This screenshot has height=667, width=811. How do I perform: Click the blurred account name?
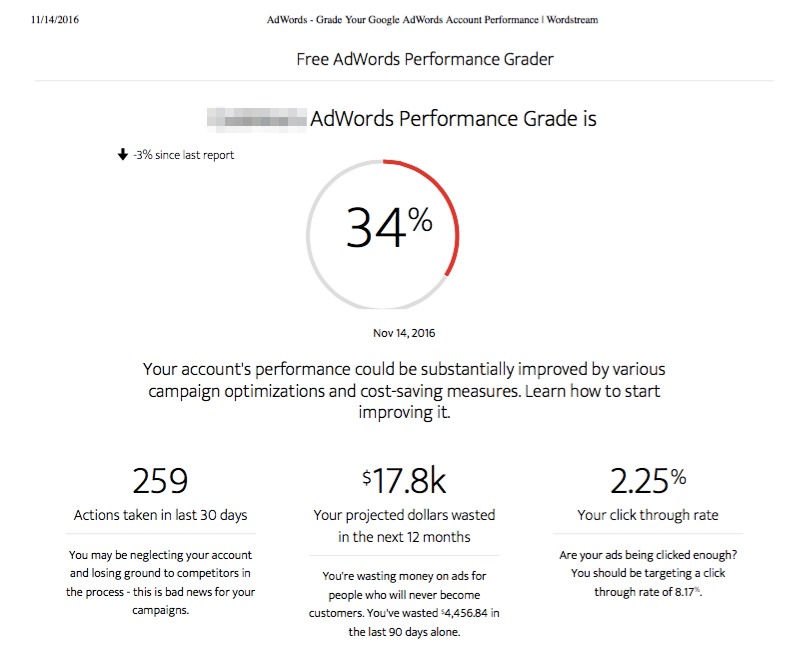click(x=257, y=119)
